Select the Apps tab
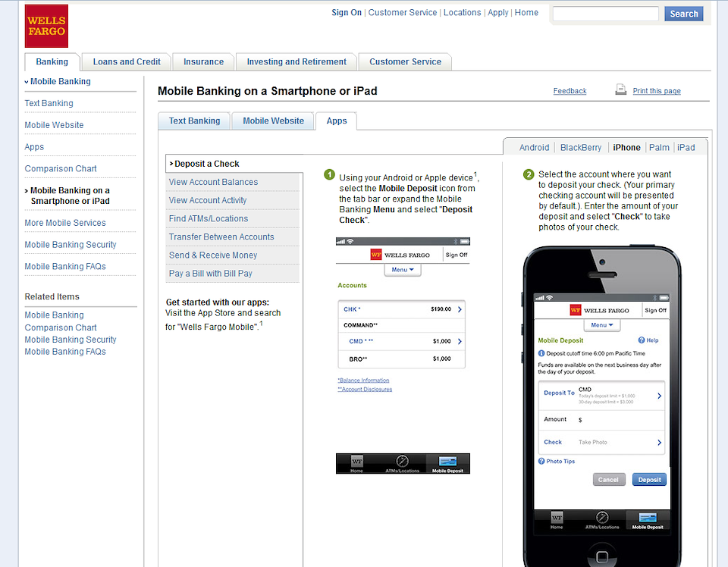The height and width of the screenshot is (567, 728). point(337,121)
